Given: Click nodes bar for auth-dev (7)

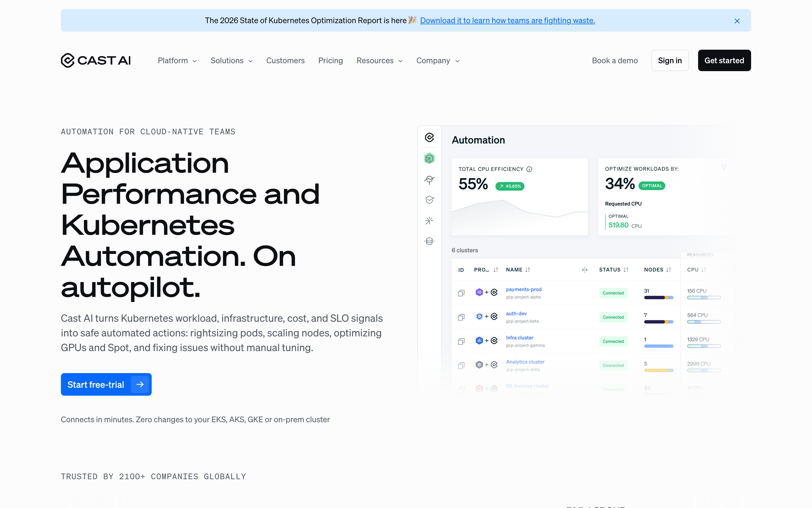Looking at the screenshot, I should pyautogui.click(x=659, y=322).
